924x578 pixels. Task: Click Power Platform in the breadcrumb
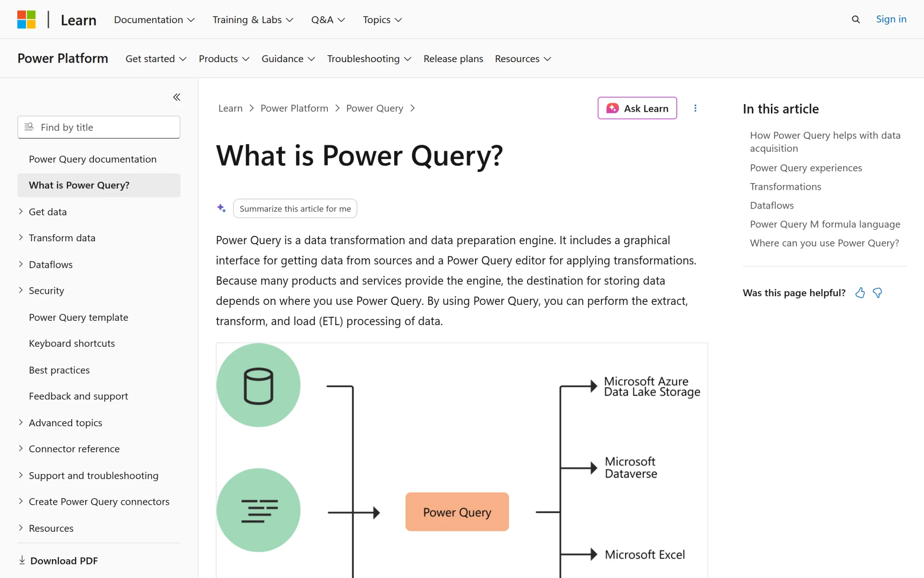click(x=295, y=108)
